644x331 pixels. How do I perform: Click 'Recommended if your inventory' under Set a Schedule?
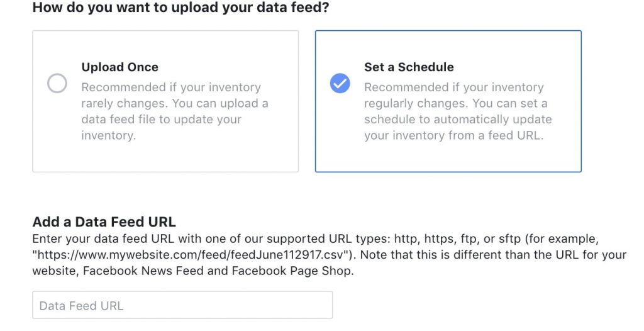click(x=453, y=87)
